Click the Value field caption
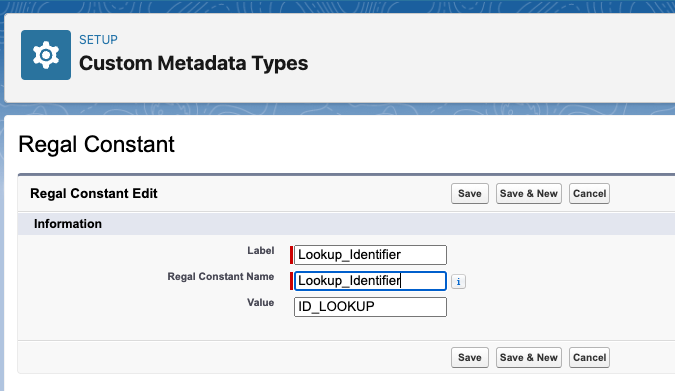Viewport: 675px width, 391px height. coord(260,302)
